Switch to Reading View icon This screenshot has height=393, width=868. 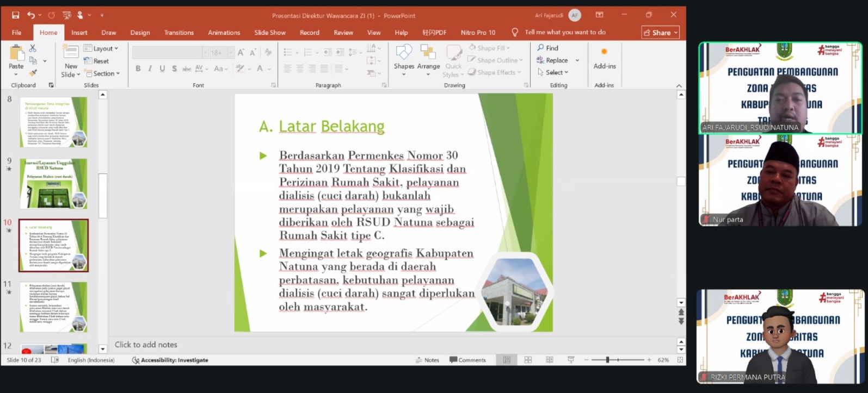tap(549, 360)
